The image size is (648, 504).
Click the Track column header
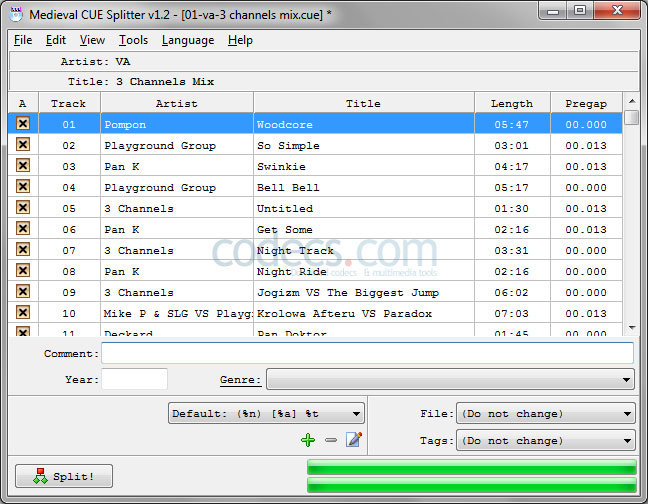[69, 103]
